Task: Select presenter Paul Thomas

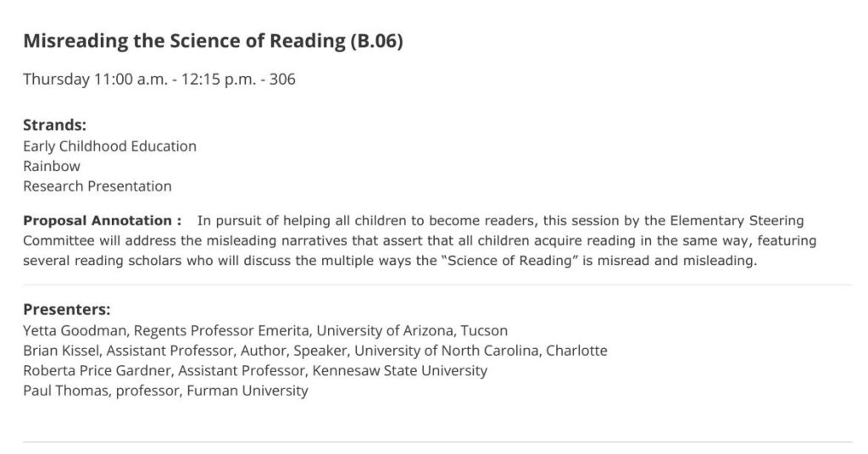Action: point(65,390)
